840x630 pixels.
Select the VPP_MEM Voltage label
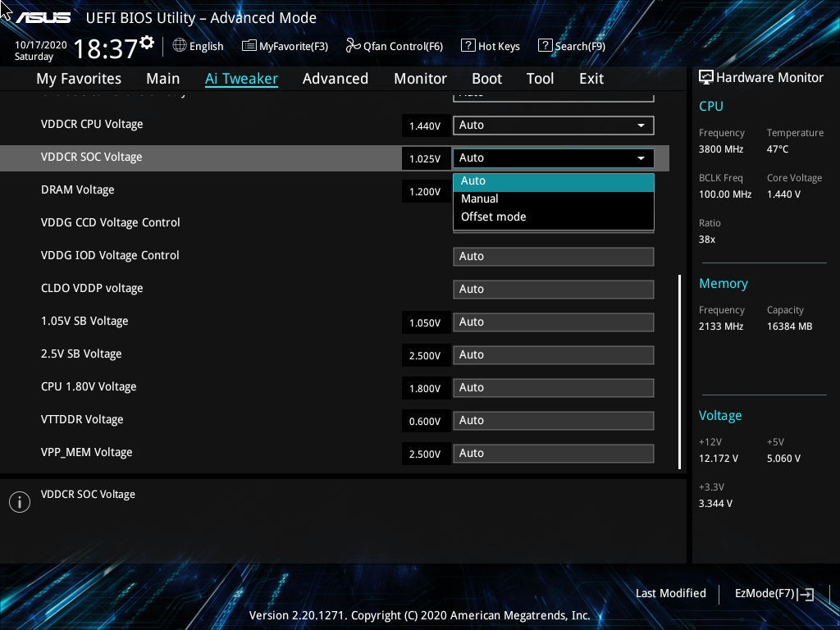[x=87, y=453]
